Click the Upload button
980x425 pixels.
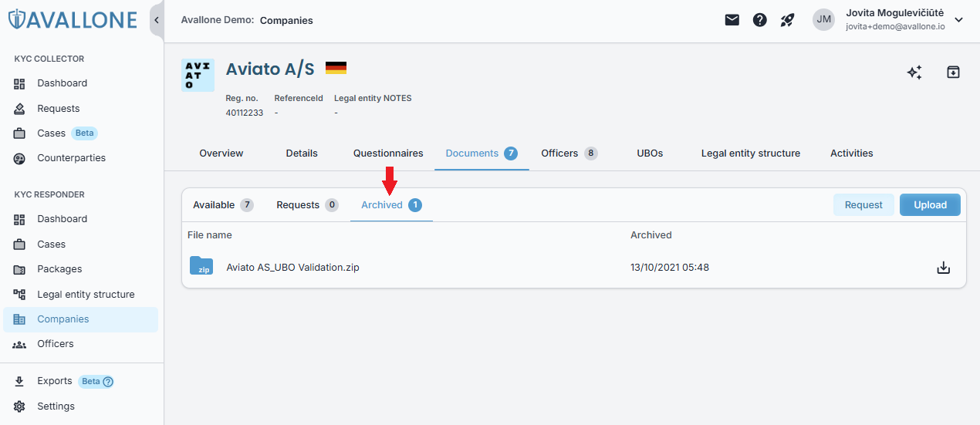[930, 204]
